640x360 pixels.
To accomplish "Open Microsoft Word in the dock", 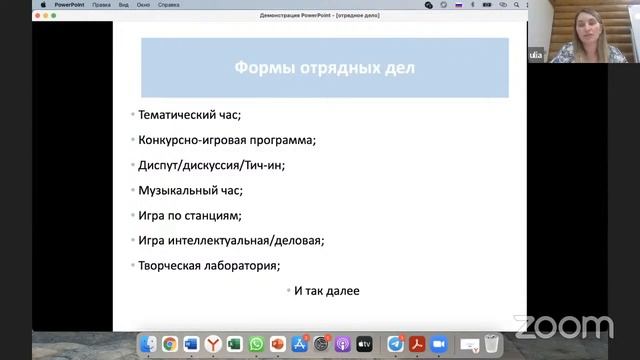I will (191, 344).
